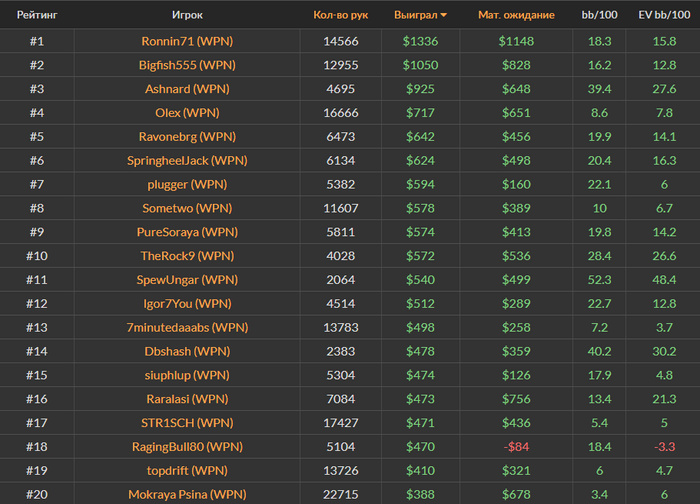Click rank #11 row cell
The image size is (700, 504).
coord(37,280)
